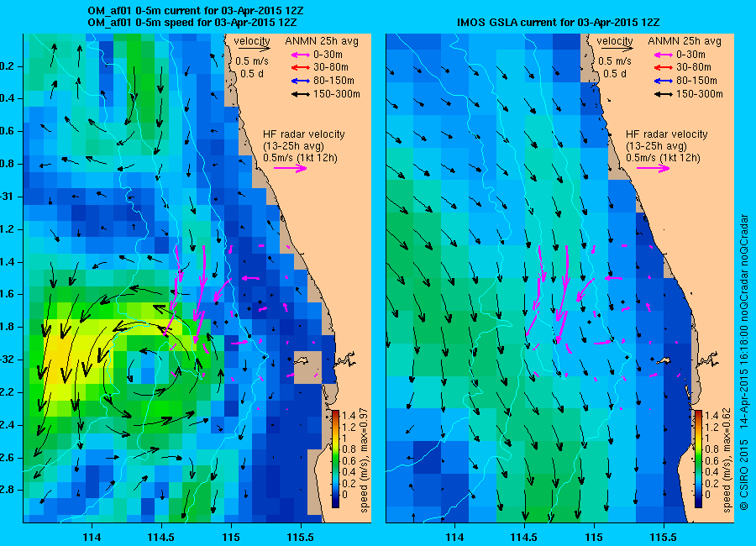
Task: Click the black velocity scale arrow in left panel
Action: pyautogui.click(x=254, y=49)
